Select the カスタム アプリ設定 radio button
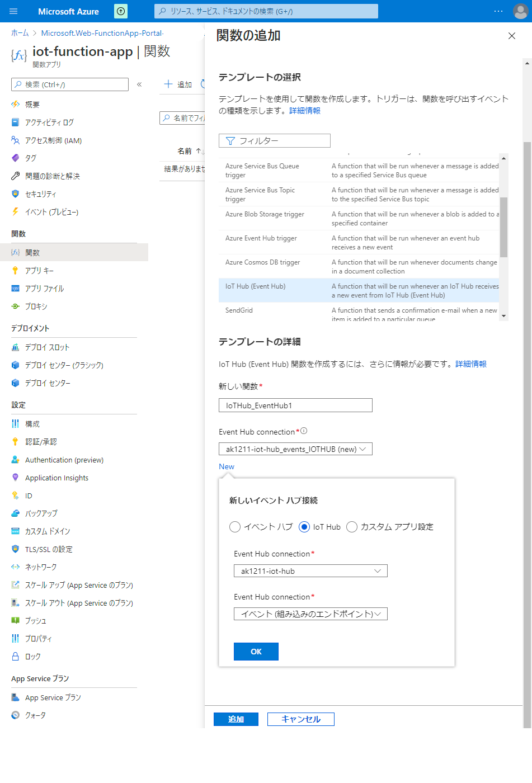532x783 pixels. (x=352, y=527)
